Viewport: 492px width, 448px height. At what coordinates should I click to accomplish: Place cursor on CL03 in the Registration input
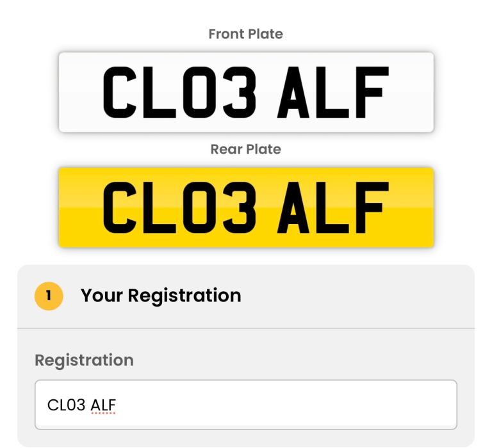(x=67, y=404)
